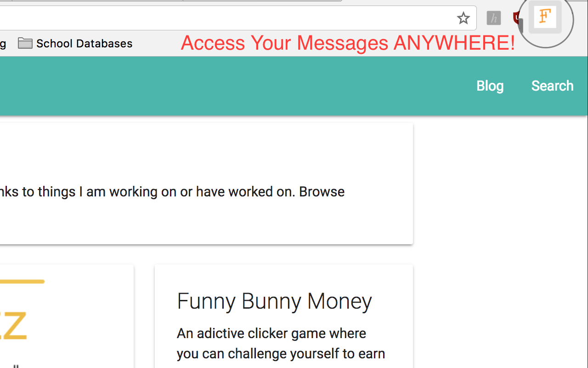Focus the browser address bar
The image size is (588, 368).
[x=225, y=18]
